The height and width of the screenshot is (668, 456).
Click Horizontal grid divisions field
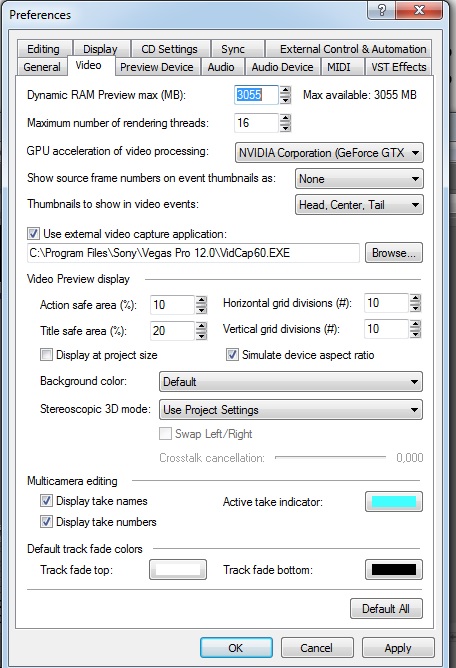click(386, 303)
